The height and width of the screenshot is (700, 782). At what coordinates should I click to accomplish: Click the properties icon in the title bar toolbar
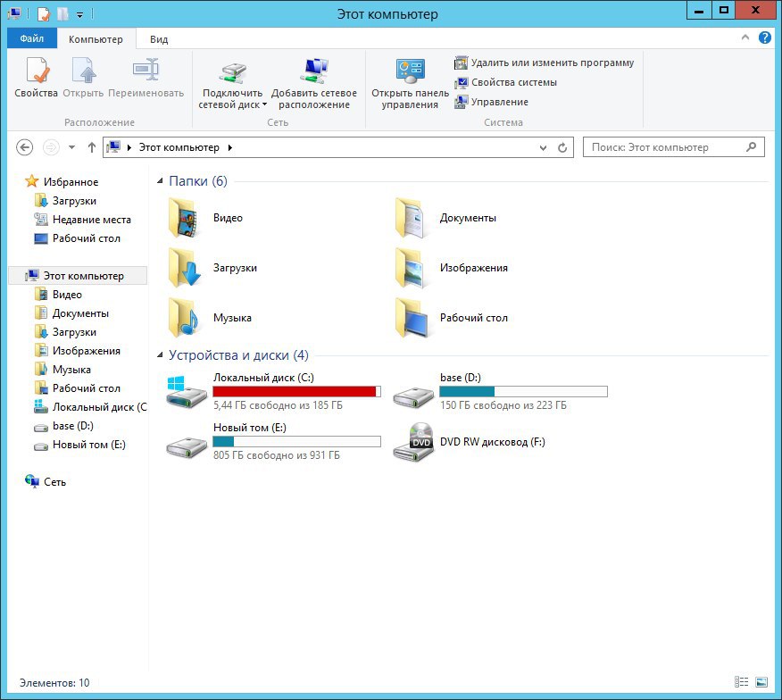(44, 14)
